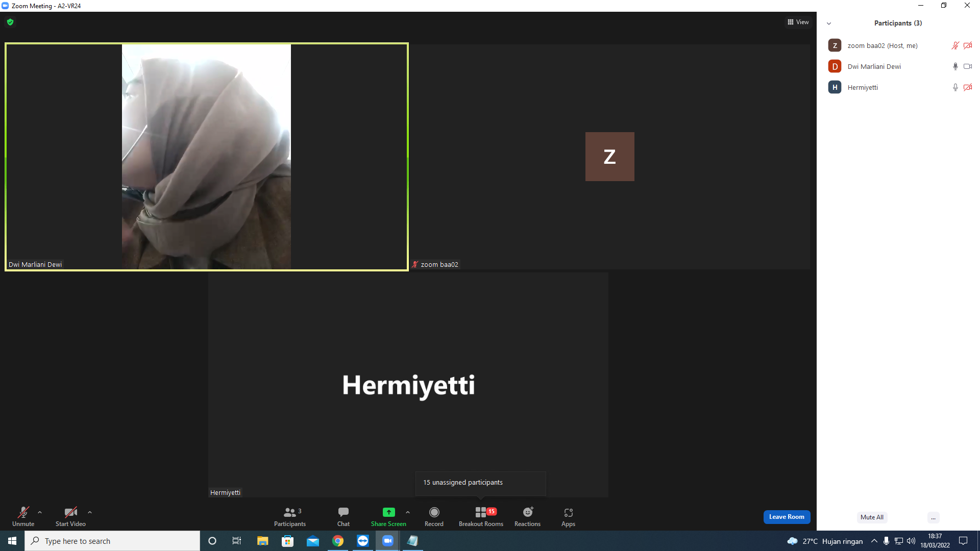
Task: Click the Leave Room button
Action: click(x=787, y=517)
